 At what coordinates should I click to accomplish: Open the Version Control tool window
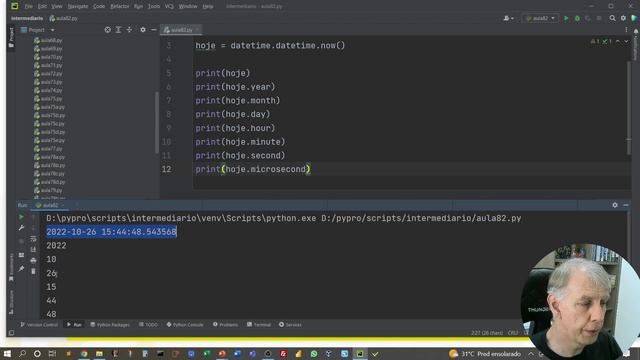tap(39, 325)
